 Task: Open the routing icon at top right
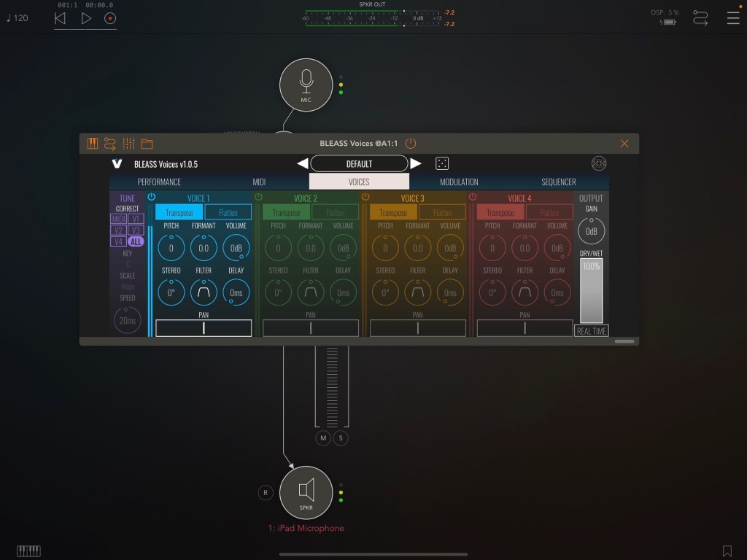[700, 18]
